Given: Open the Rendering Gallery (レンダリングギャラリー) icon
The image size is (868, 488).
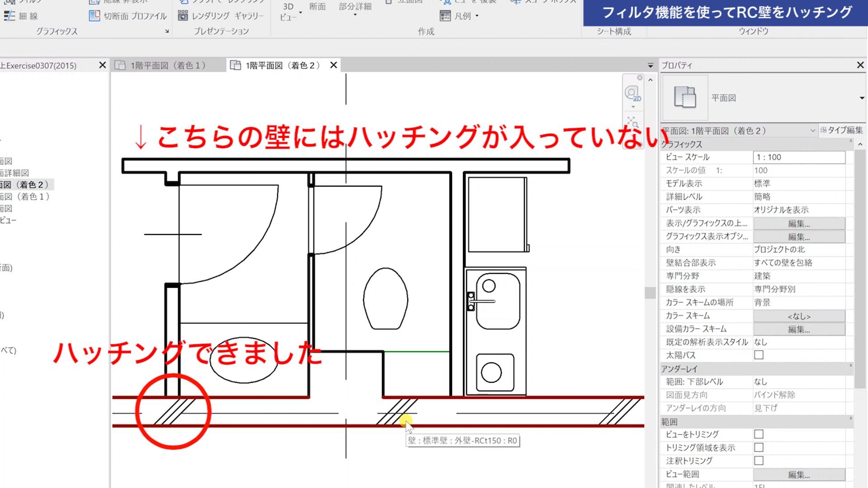Looking at the screenshot, I should point(183,16).
